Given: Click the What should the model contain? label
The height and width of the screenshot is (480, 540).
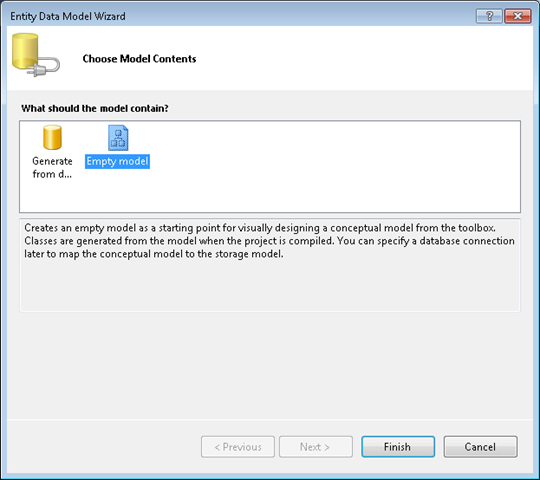Looking at the screenshot, I should [x=95, y=108].
